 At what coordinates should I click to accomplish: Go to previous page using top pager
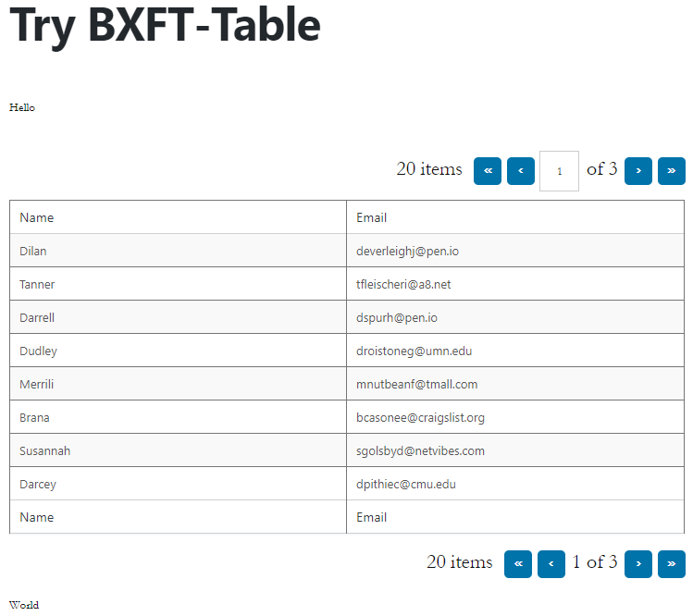[x=521, y=171]
